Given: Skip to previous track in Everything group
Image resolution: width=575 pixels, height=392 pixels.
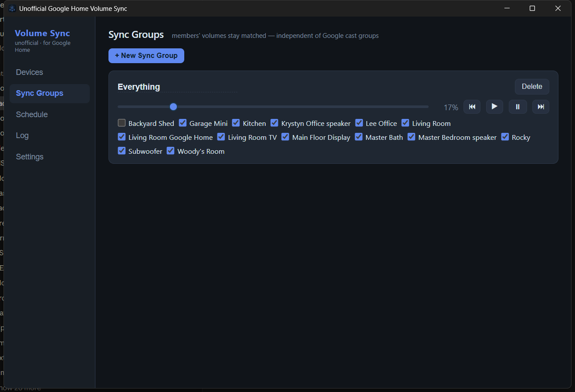Looking at the screenshot, I should pos(472,107).
